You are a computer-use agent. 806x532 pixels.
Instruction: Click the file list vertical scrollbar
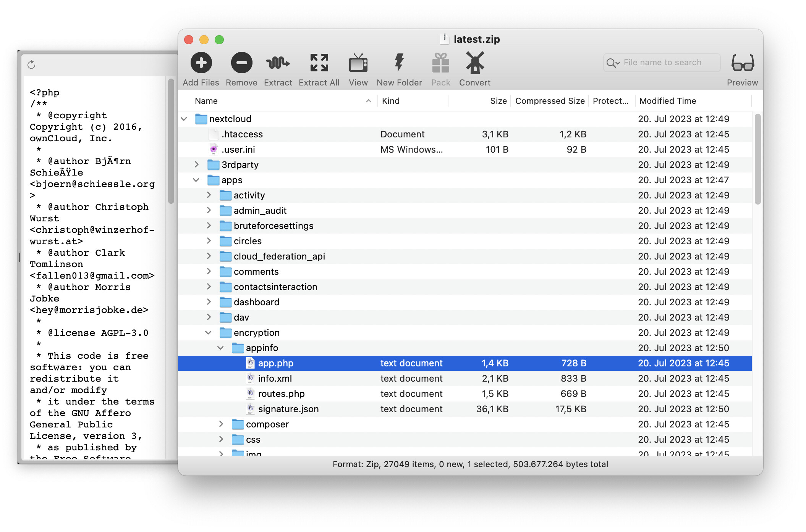click(757, 159)
